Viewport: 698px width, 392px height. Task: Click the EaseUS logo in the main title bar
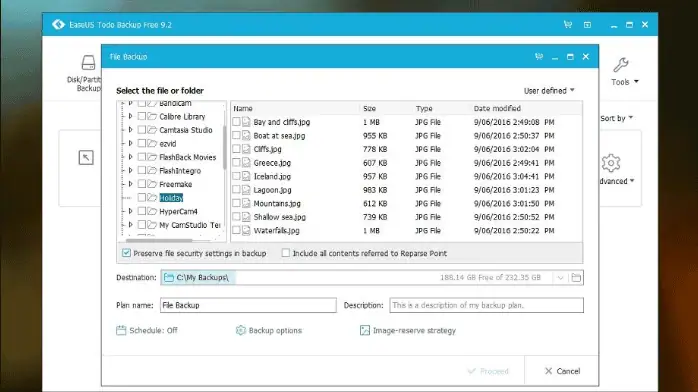tap(58, 24)
